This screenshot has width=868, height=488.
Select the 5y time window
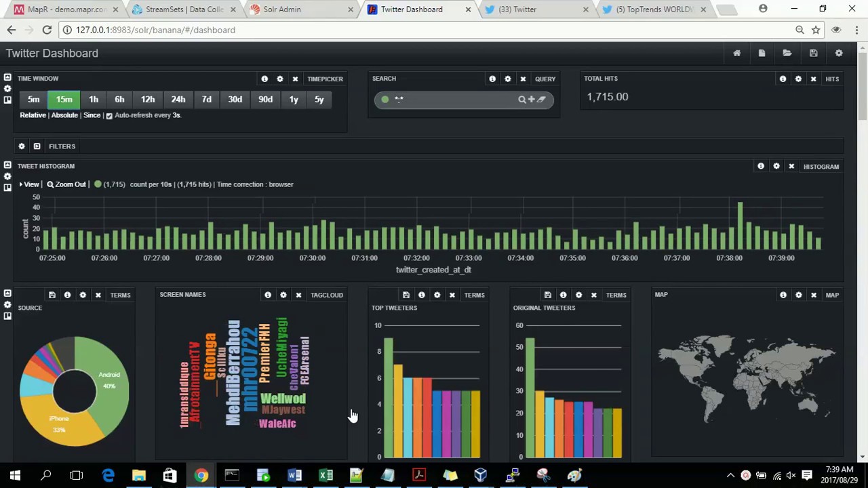[x=319, y=100]
